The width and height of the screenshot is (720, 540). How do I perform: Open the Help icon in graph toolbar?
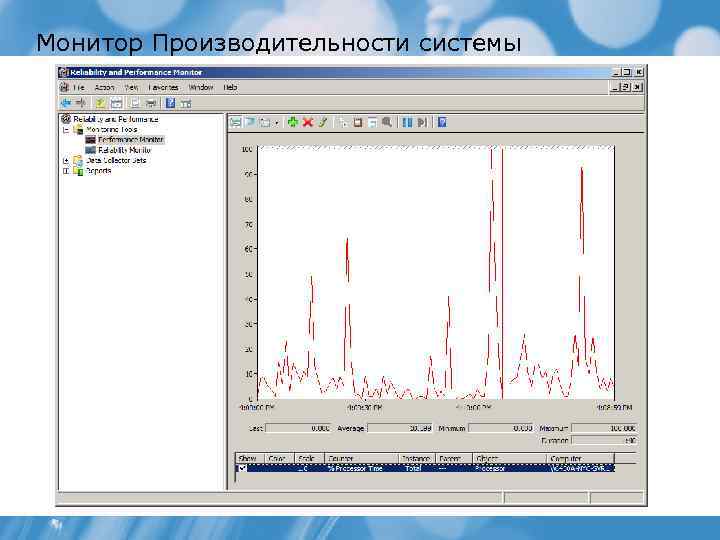tap(442, 122)
